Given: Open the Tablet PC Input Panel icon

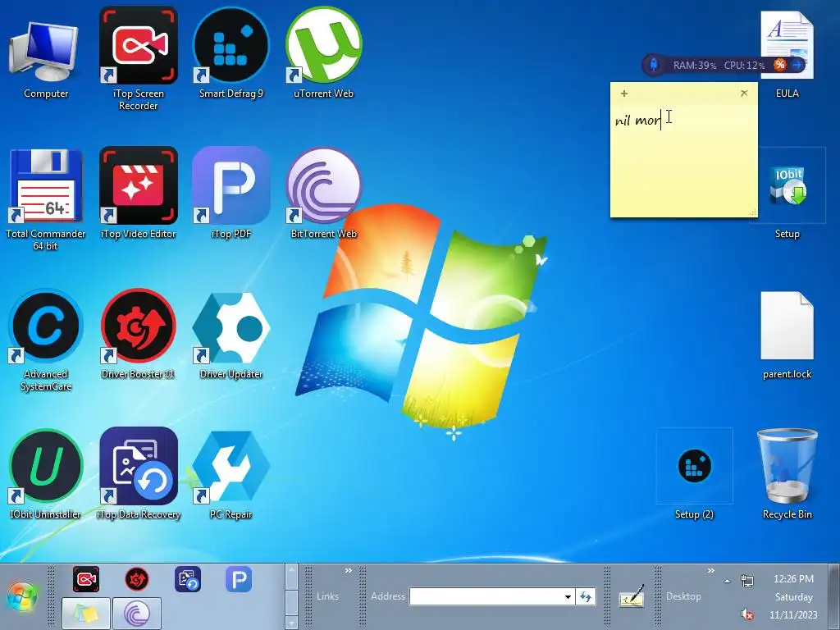Looking at the screenshot, I should tap(631, 596).
